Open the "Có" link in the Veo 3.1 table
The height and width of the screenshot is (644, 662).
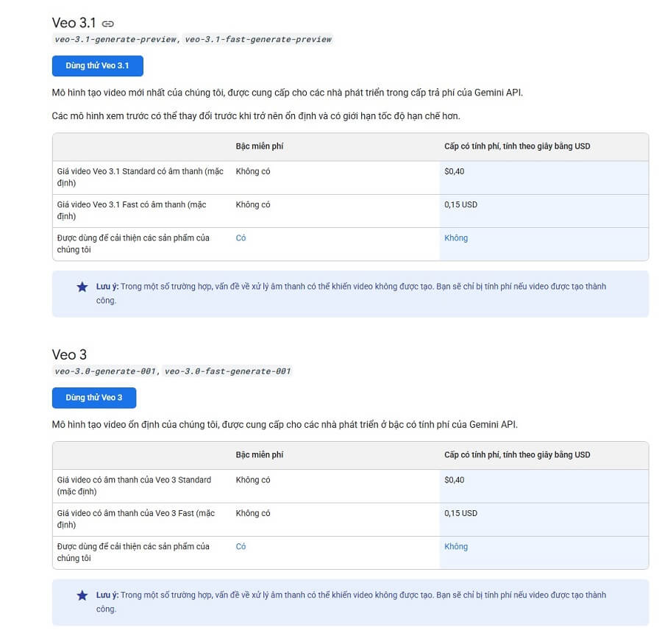click(x=241, y=238)
